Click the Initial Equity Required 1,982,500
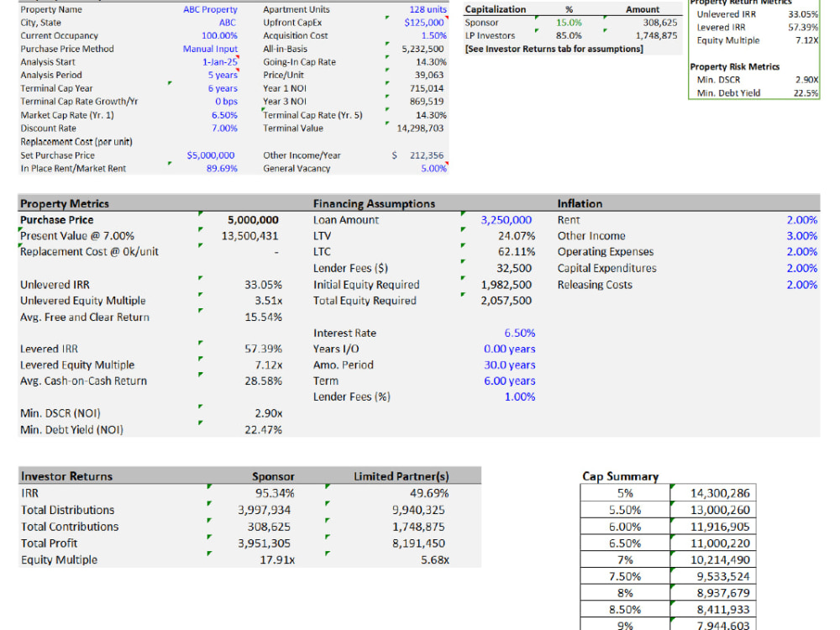Viewport: 840px width, 630px height. coord(507,285)
